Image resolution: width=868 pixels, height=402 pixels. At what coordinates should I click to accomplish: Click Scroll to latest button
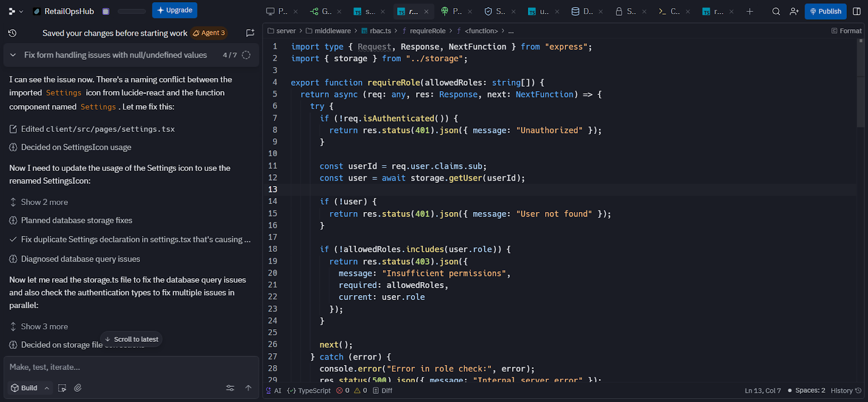coord(131,339)
